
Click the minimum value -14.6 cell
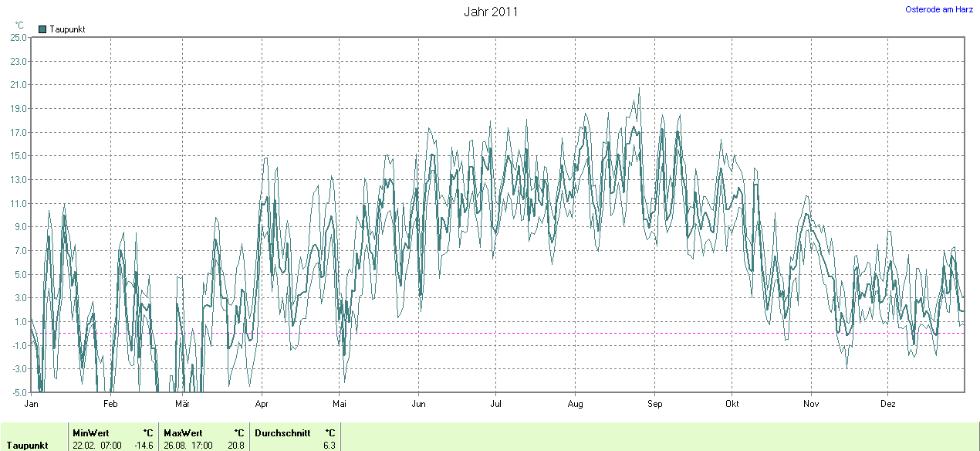[x=146, y=446]
